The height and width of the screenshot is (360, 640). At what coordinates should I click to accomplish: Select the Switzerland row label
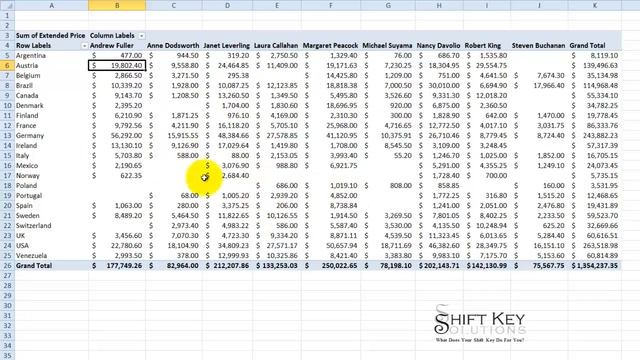(51, 226)
